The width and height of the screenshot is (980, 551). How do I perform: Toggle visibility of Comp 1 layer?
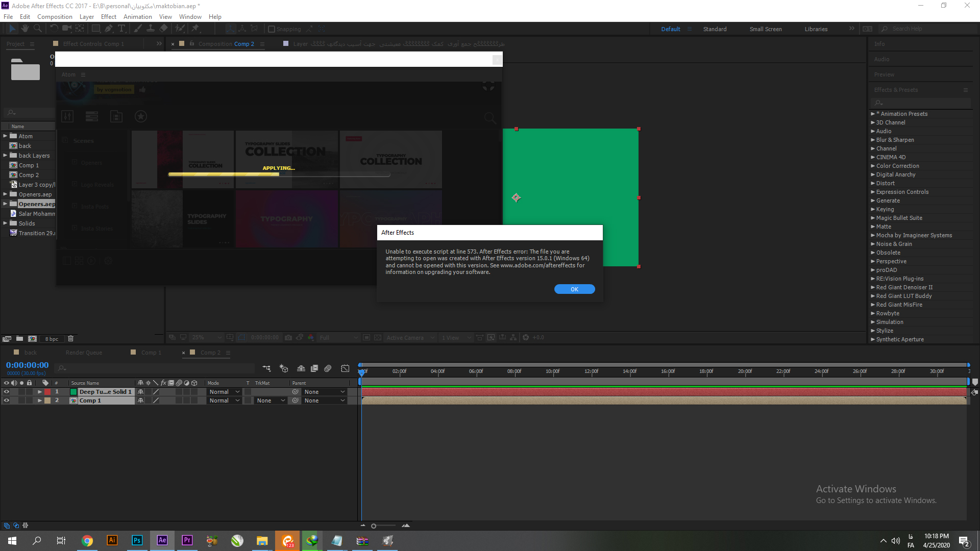pyautogui.click(x=6, y=400)
